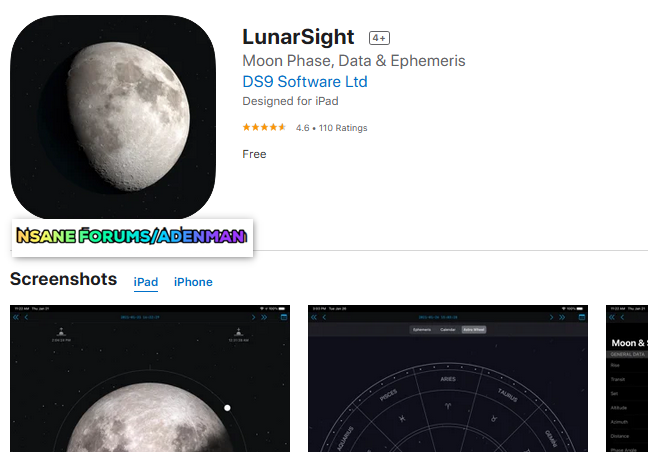The width and height of the screenshot is (648, 452).
Task: Click single-left chevron in first screenshot
Action: [x=26, y=317]
